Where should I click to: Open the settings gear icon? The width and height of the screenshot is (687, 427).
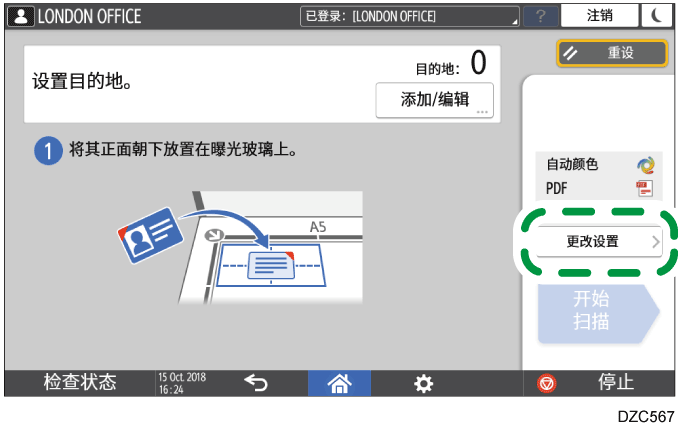coord(423,384)
